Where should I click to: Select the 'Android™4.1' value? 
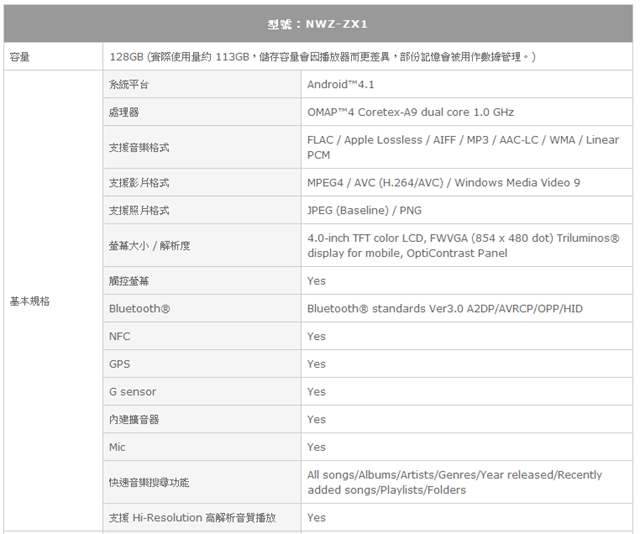(340, 85)
